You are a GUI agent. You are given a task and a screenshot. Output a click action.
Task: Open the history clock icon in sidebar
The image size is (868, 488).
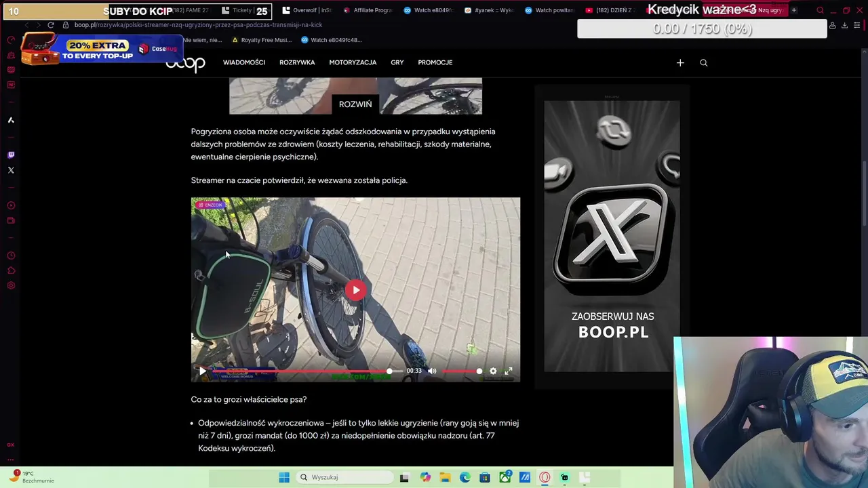tap(11, 256)
